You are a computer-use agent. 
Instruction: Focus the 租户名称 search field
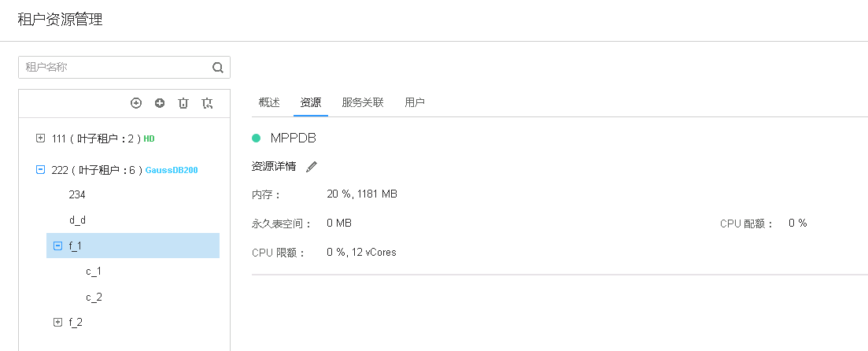pos(114,68)
